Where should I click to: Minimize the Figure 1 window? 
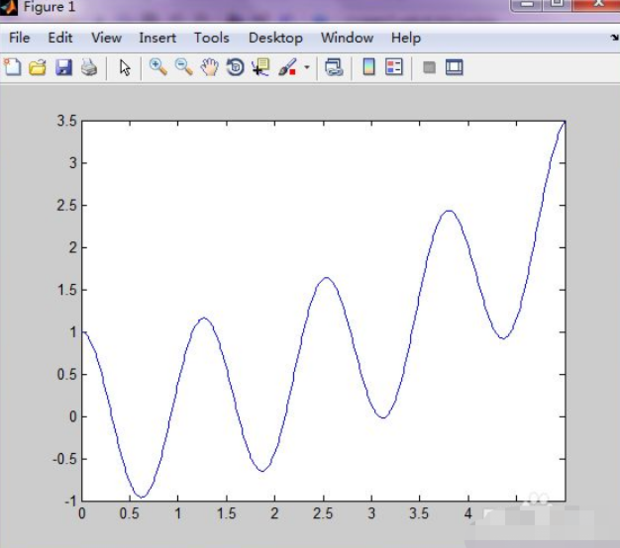527,4
